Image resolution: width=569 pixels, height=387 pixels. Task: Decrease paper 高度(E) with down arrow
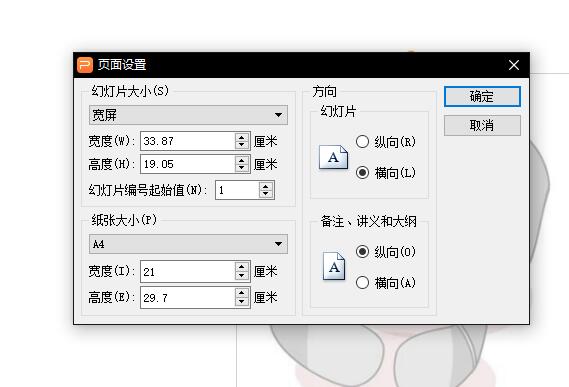242,302
